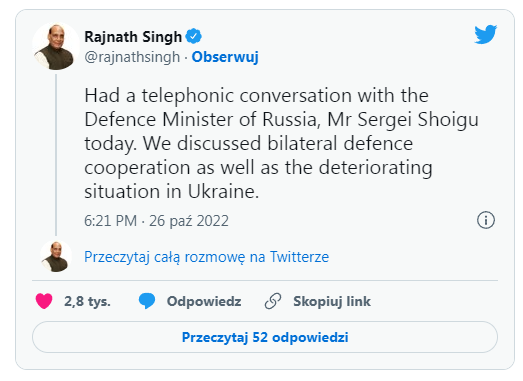This screenshot has width=523, height=381.
Task: Open the tweet info circle icon
Action: (x=486, y=220)
